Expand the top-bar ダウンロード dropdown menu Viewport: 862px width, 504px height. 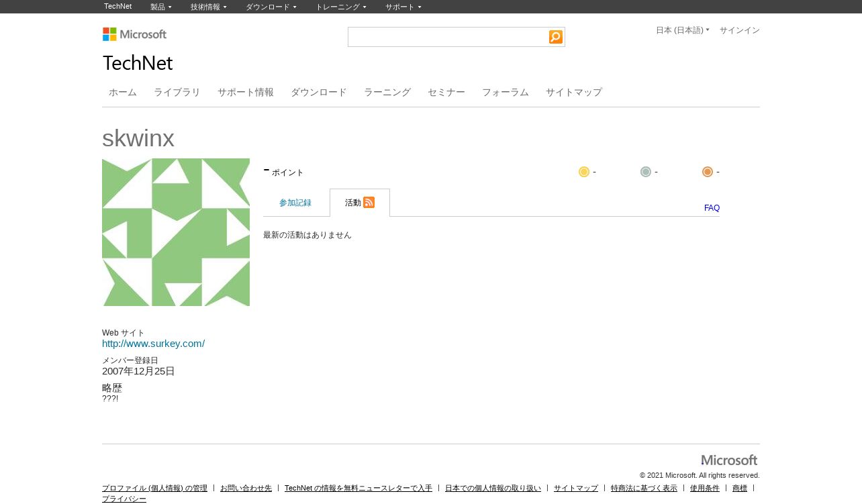click(271, 7)
